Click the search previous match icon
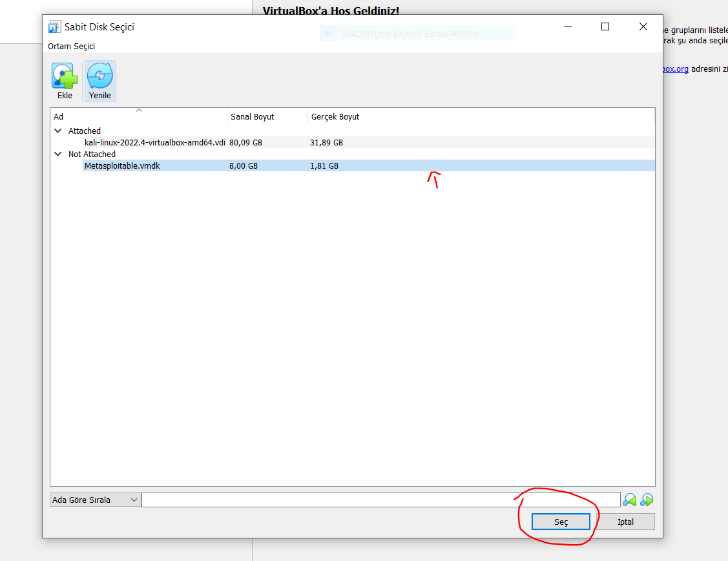 click(629, 500)
